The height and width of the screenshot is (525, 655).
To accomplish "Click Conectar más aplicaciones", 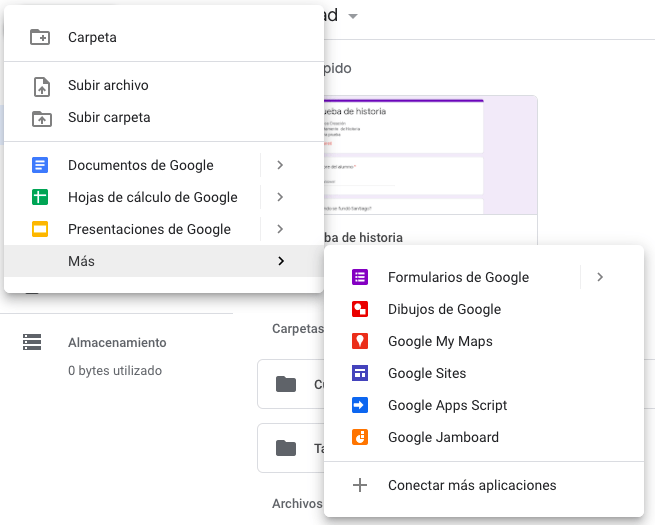I will pos(471,485).
